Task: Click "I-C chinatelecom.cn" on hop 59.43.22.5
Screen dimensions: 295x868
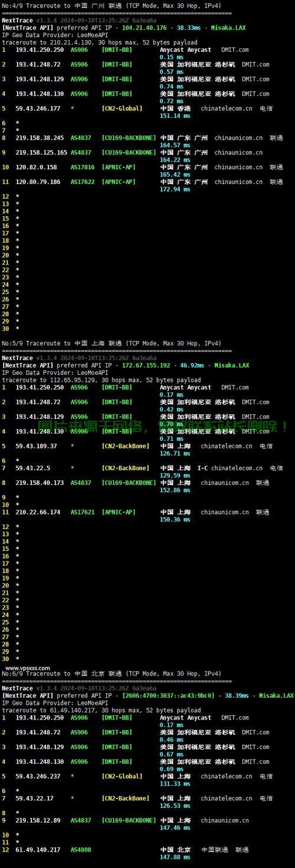Action: coord(230,468)
